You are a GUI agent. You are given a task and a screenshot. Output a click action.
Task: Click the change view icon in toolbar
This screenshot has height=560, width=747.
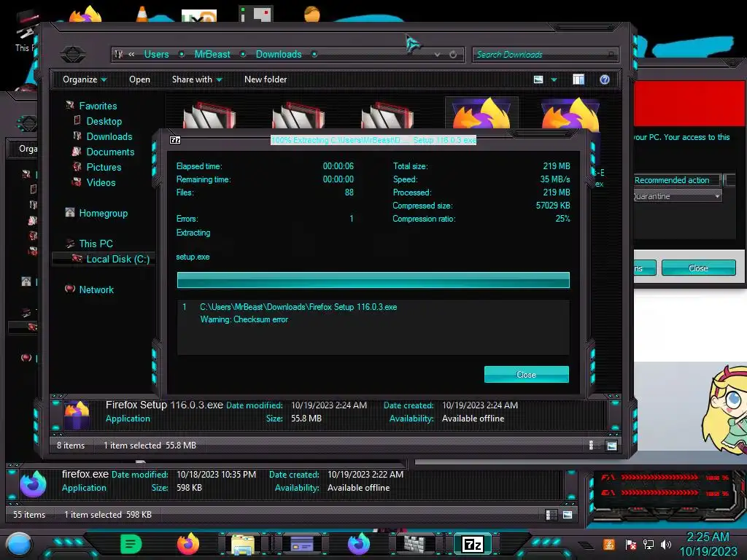[x=538, y=79]
